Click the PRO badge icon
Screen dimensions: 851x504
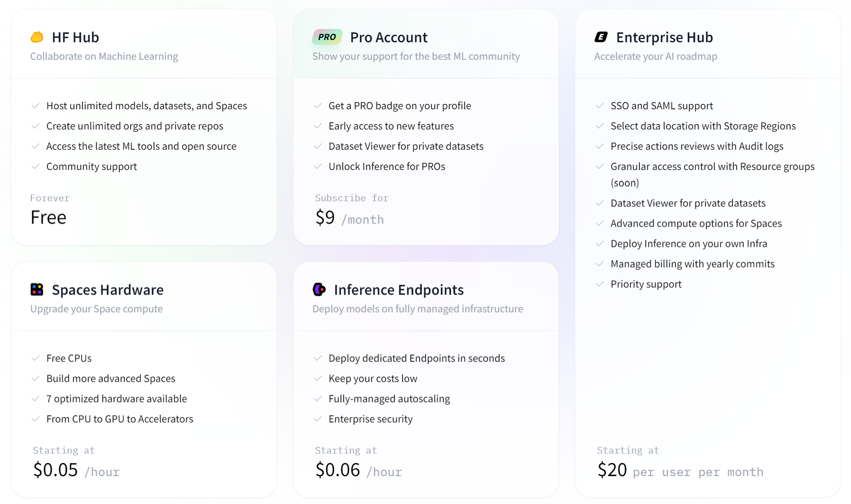pyautogui.click(x=327, y=37)
